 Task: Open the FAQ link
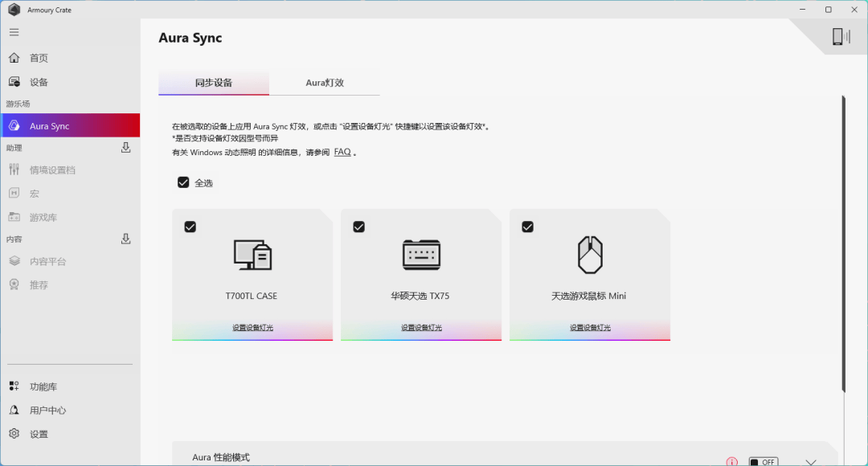coord(342,152)
